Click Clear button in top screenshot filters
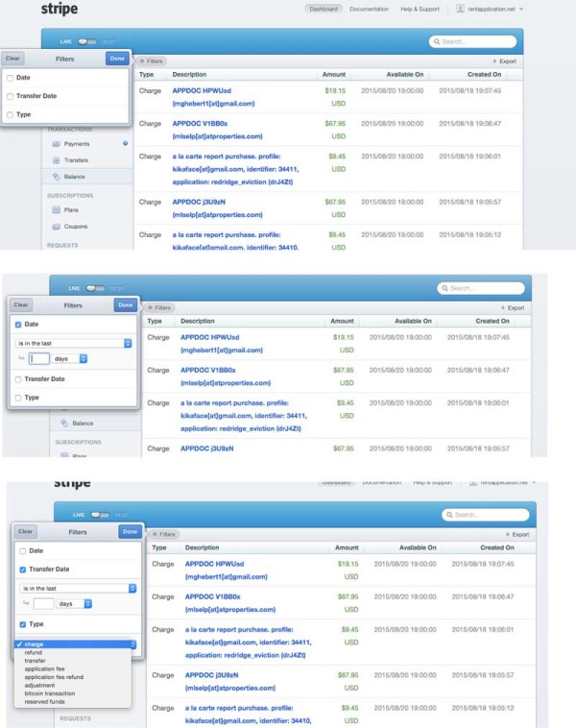The height and width of the screenshot is (728, 576). coord(12,59)
